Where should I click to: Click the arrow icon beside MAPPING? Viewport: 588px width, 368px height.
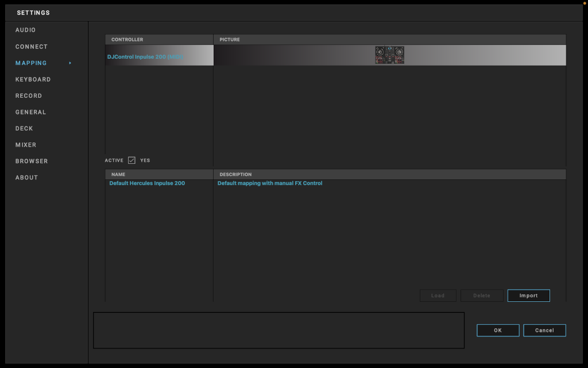coord(70,63)
